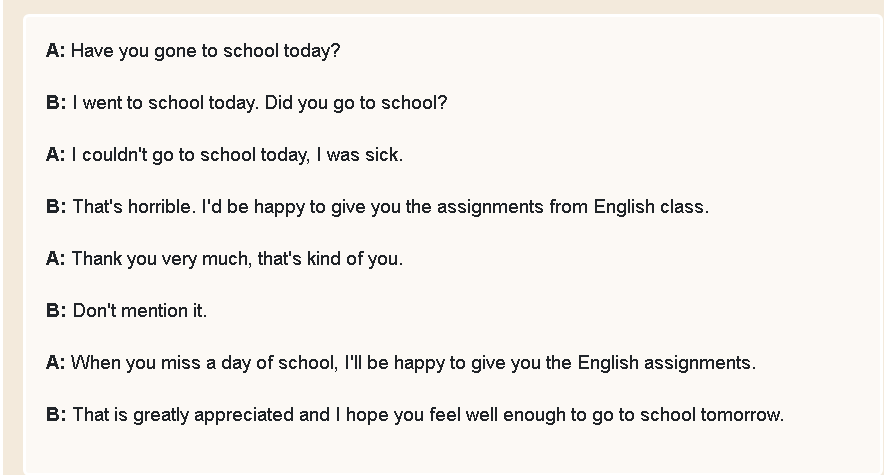Image resolution: width=884 pixels, height=475 pixels.
Task: Click speaker label B before "That's horrible"
Action: 55,207
